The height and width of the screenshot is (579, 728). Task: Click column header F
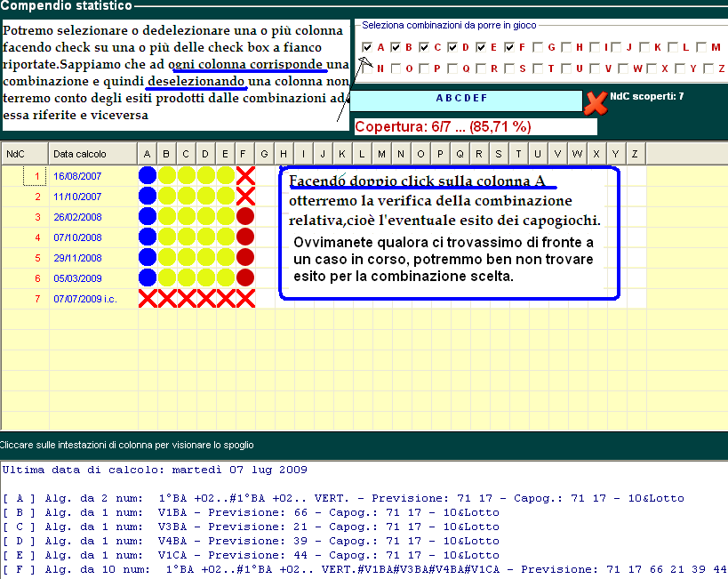(x=244, y=154)
